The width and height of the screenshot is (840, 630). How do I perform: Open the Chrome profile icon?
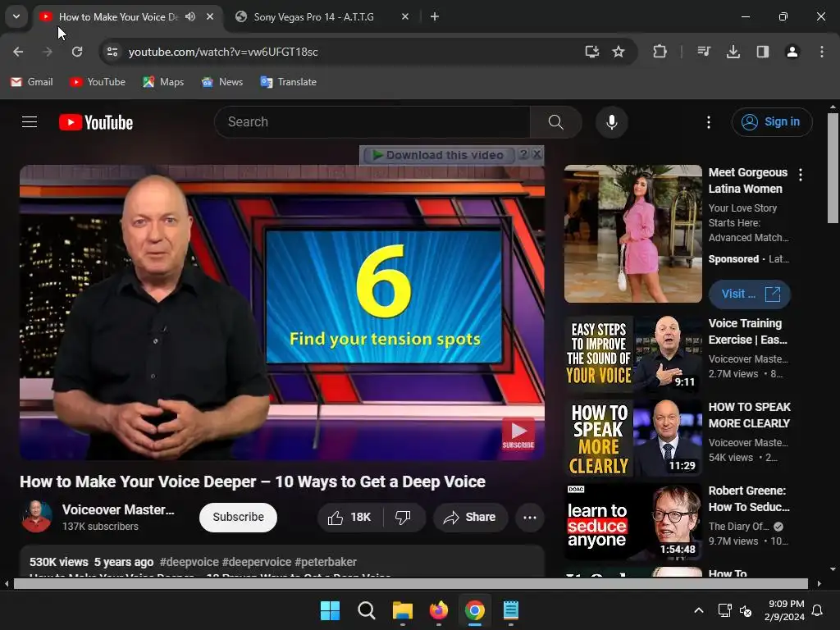pos(792,52)
